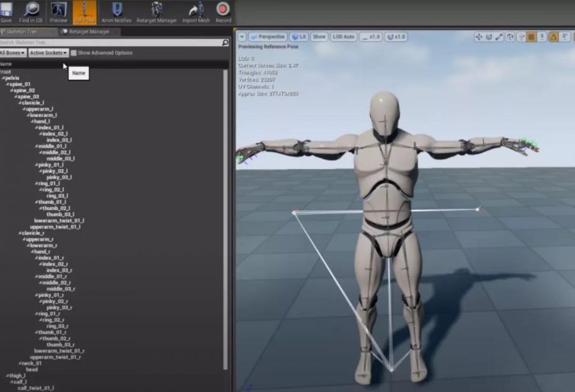Collapse the spine_01 bone arrow
The image size is (575, 392).
pos(7,84)
